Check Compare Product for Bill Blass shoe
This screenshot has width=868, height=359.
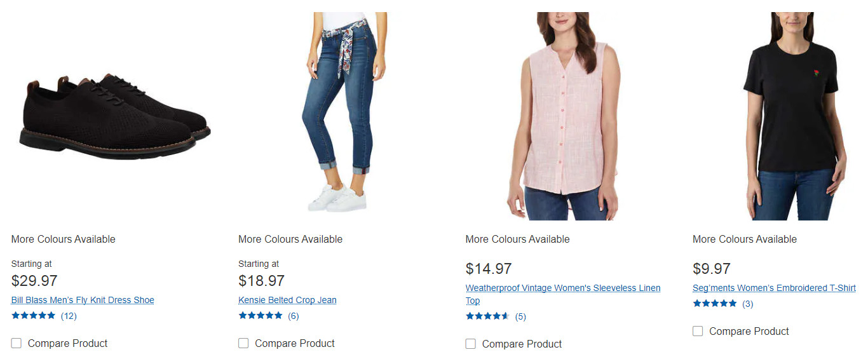tap(17, 343)
